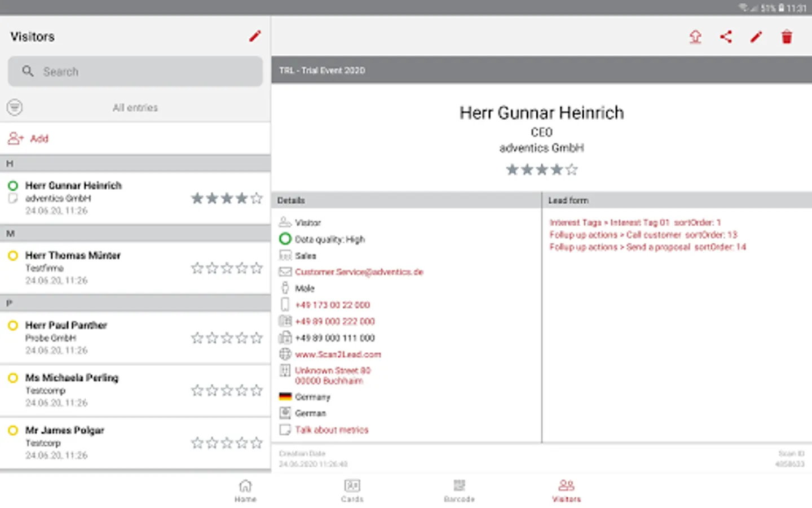Image resolution: width=812 pixels, height=508 pixels.
Task: Click the German language icon
Action: (x=285, y=413)
